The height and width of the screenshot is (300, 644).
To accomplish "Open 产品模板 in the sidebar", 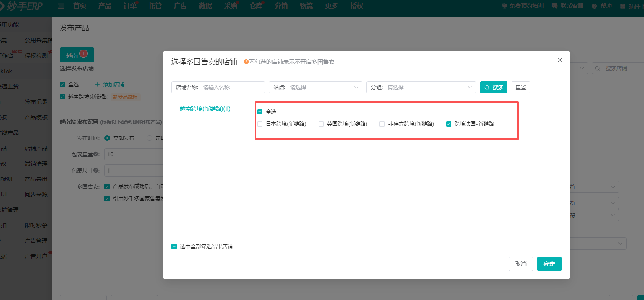I will (36, 117).
